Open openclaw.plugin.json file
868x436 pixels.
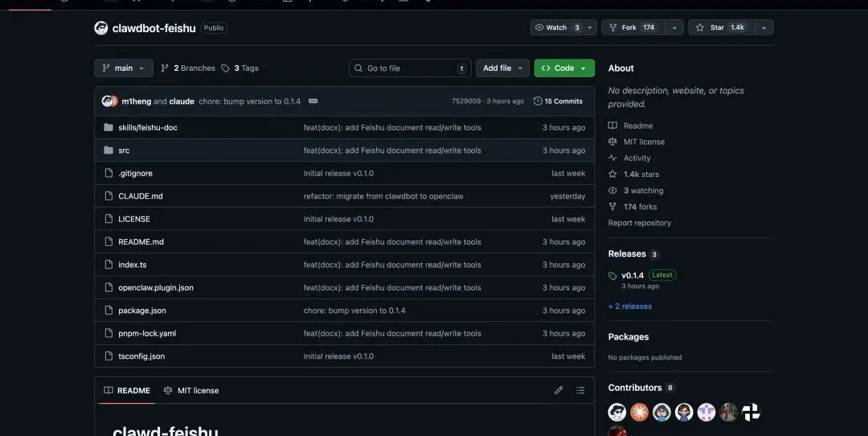coord(156,287)
